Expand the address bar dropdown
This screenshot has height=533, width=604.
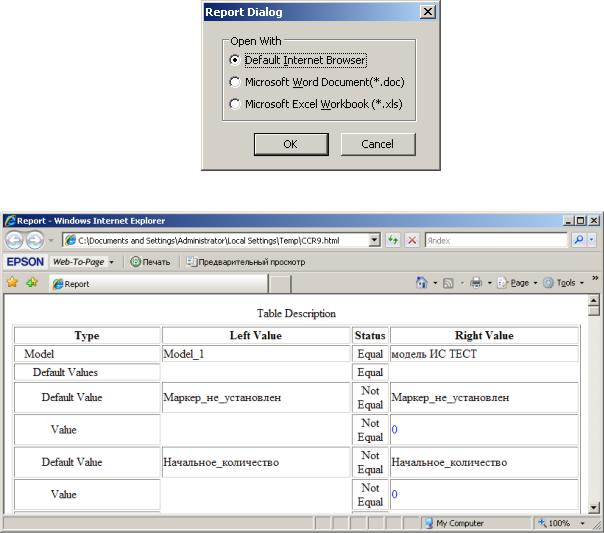(374, 240)
